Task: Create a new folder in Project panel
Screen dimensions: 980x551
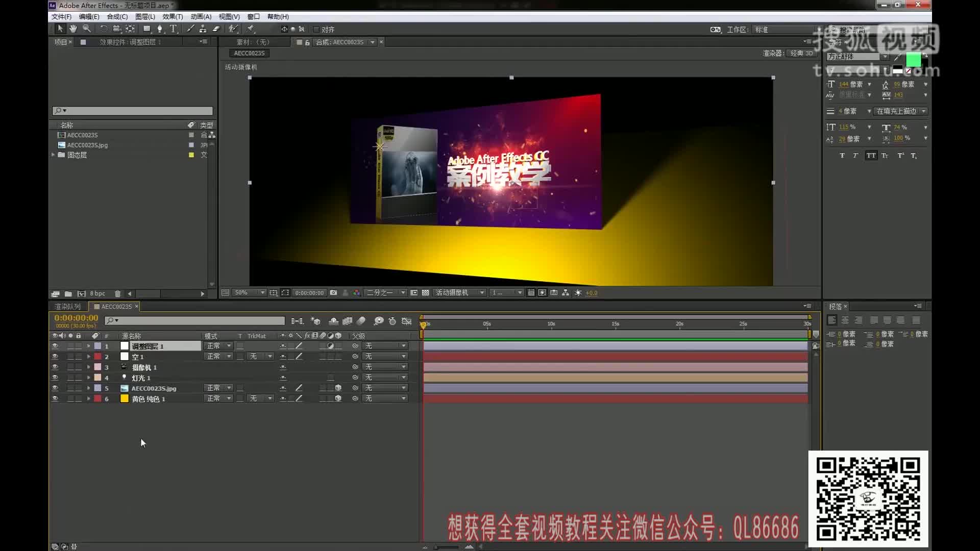Action: coord(68,294)
